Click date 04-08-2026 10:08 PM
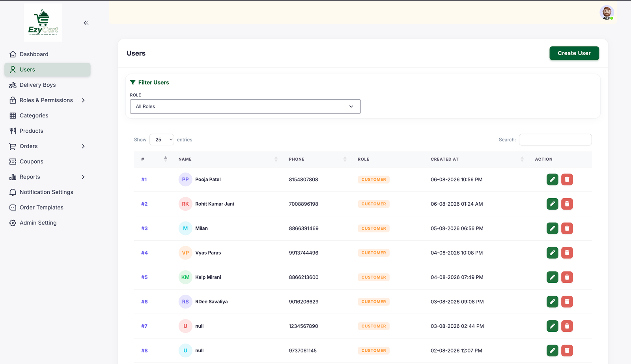The height and width of the screenshot is (364, 631). coord(457,253)
